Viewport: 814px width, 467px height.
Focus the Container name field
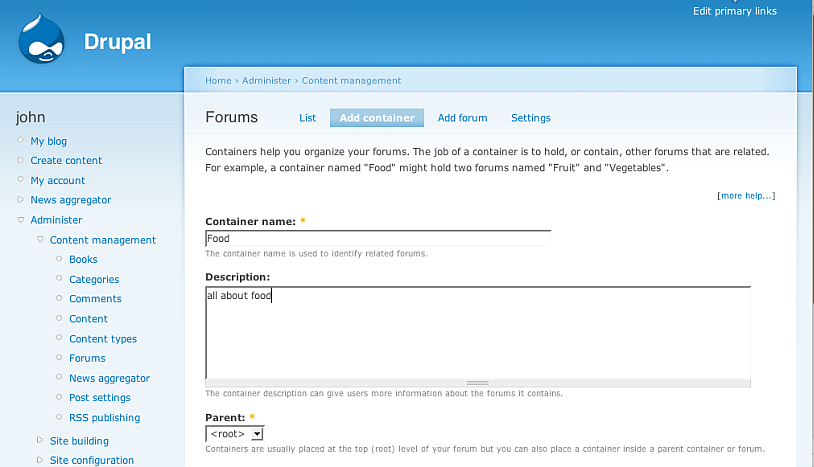[378, 239]
